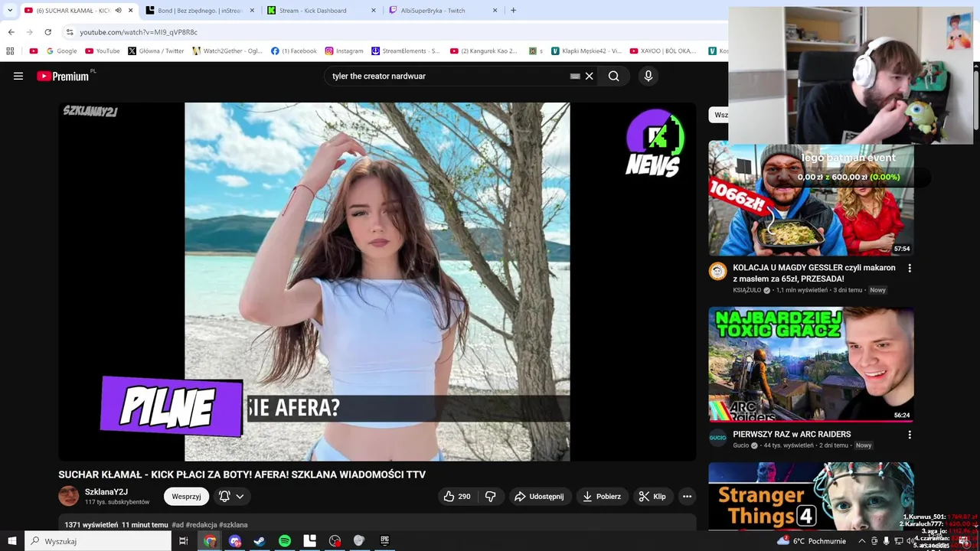The width and height of the screenshot is (980, 551).
Task: Click the Pobierz download button
Action: point(602,496)
